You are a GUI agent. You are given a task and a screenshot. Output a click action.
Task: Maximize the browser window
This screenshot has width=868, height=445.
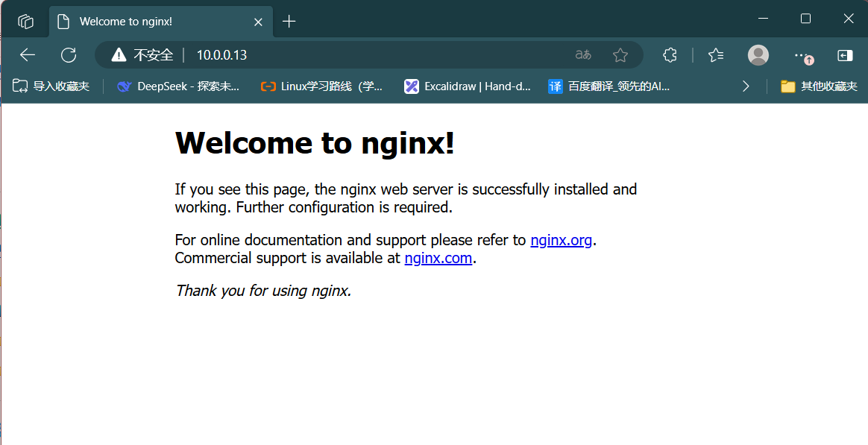pos(805,19)
